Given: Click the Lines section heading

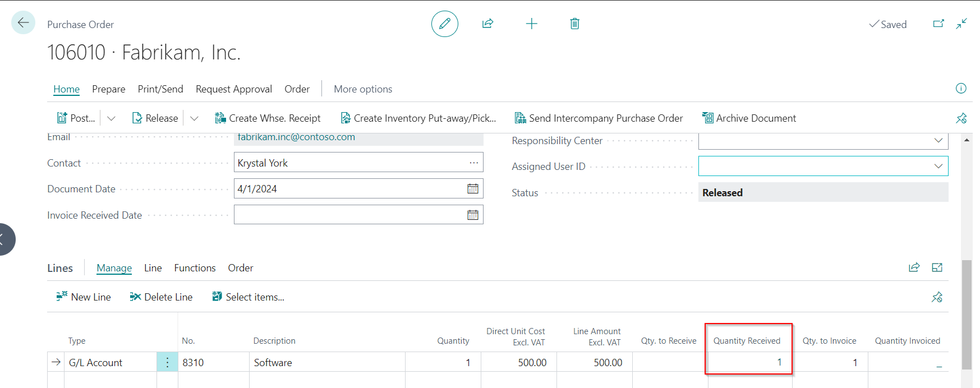Looking at the screenshot, I should click(x=60, y=268).
